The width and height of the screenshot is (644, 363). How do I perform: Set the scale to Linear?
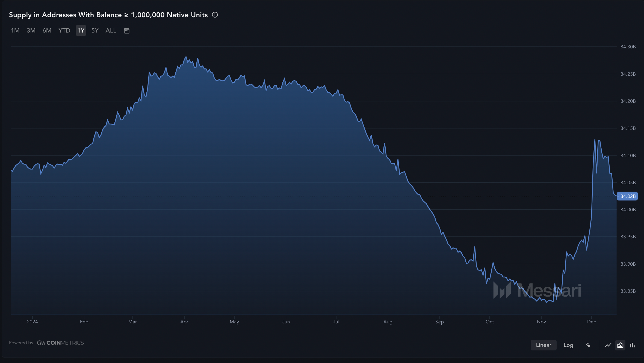pyautogui.click(x=543, y=345)
